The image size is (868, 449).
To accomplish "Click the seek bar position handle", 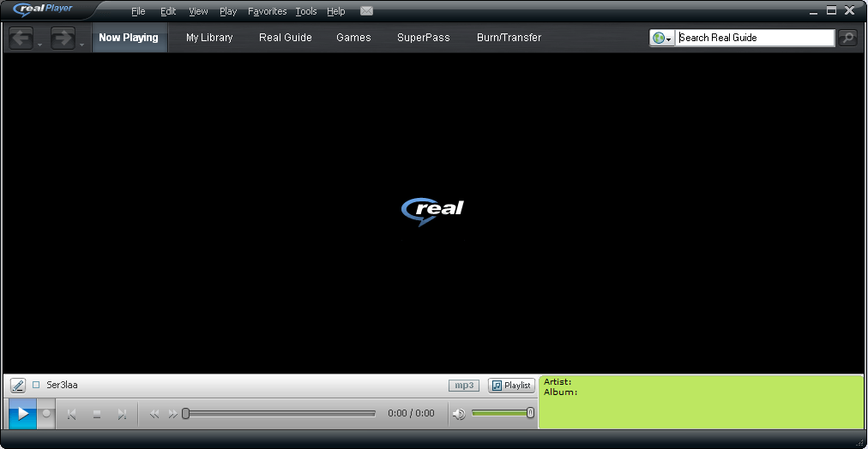I will click(186, 414).
